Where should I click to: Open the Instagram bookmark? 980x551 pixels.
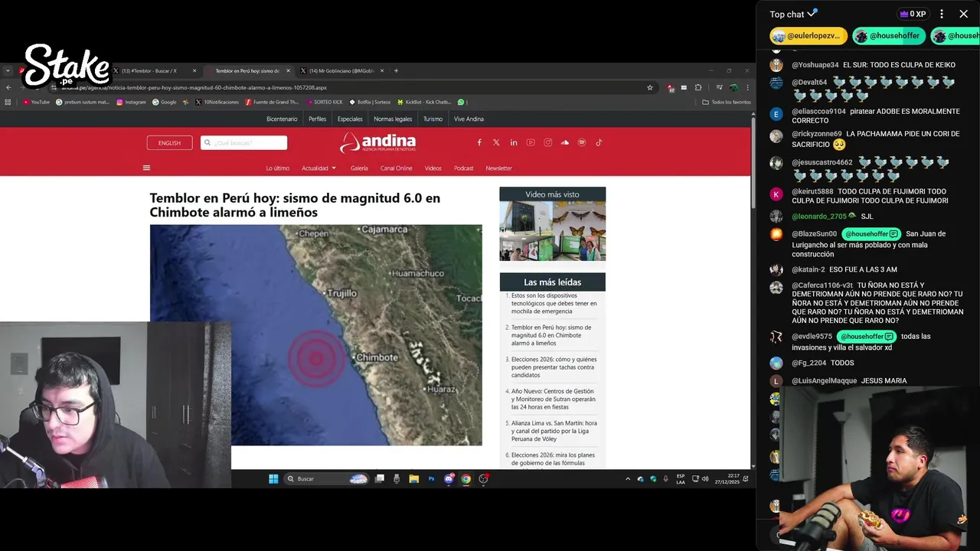click(131, 102)
